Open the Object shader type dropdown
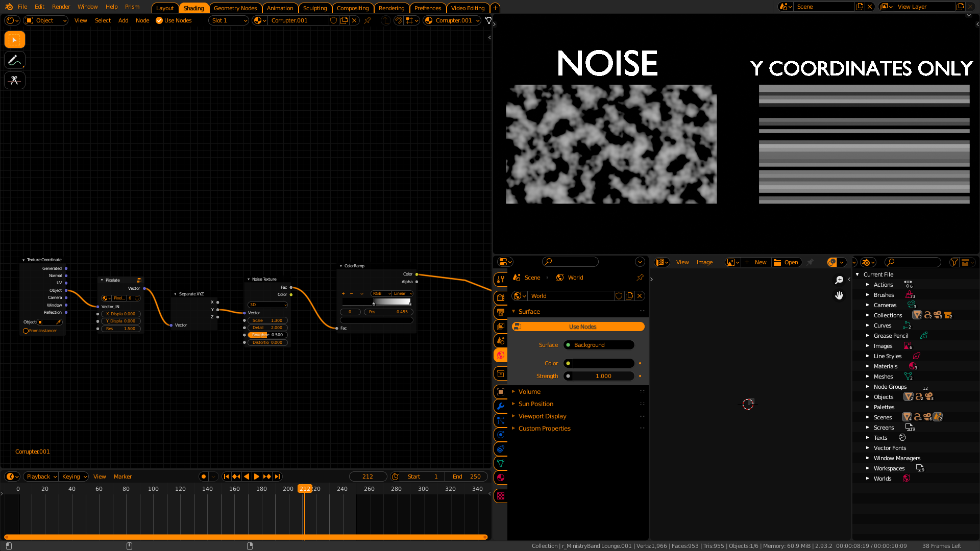 [x=46, y=20]
